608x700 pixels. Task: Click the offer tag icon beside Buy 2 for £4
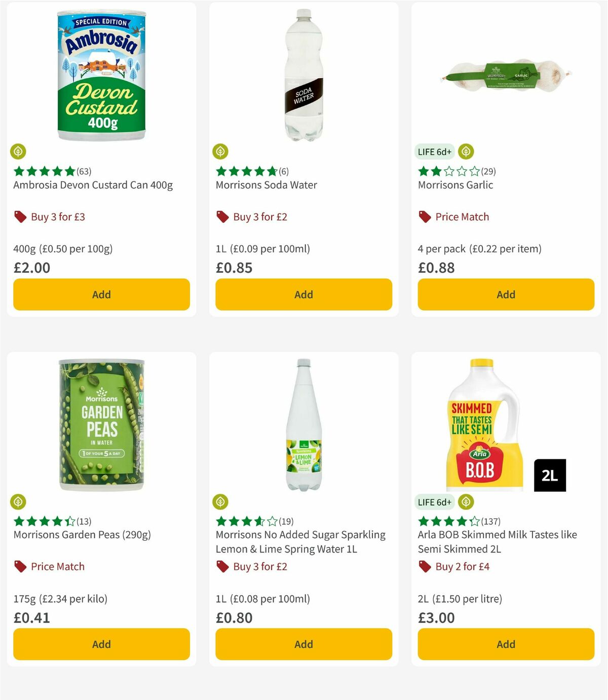[424, 566]
